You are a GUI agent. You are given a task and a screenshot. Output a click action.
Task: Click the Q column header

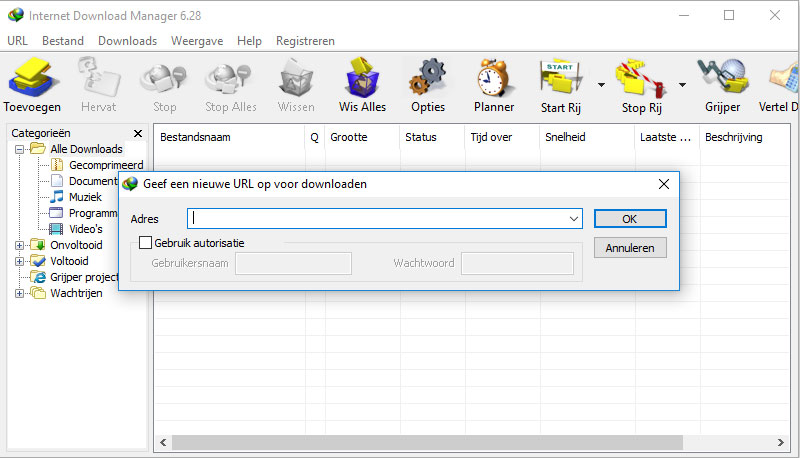point(315,137)
